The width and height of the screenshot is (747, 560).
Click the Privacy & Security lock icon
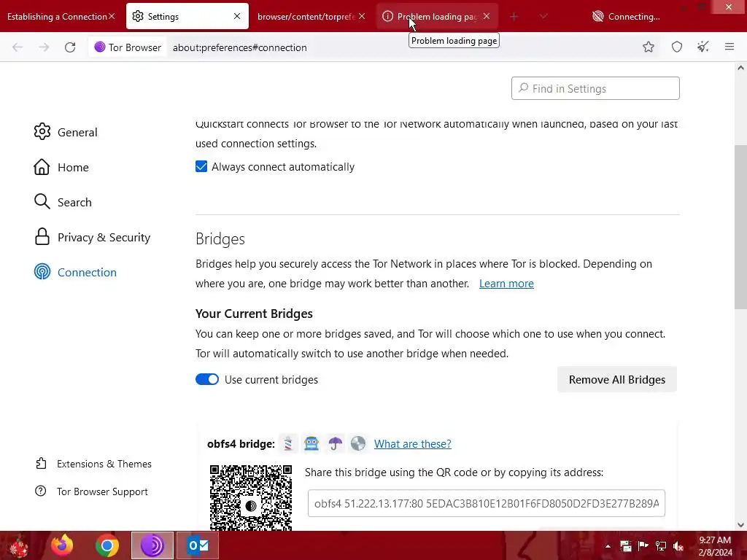pos(42,237)
